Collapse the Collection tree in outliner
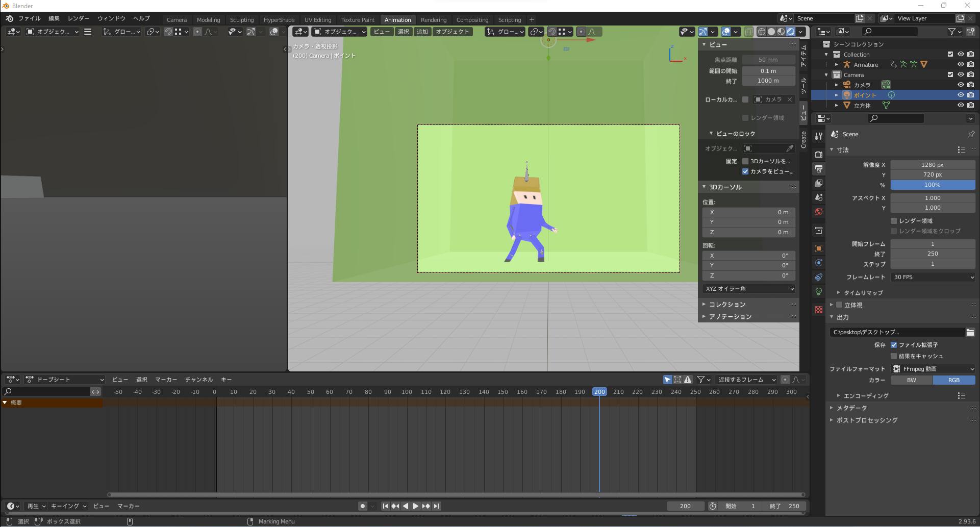This screenshot has height=527, width=980. point(826,55)
